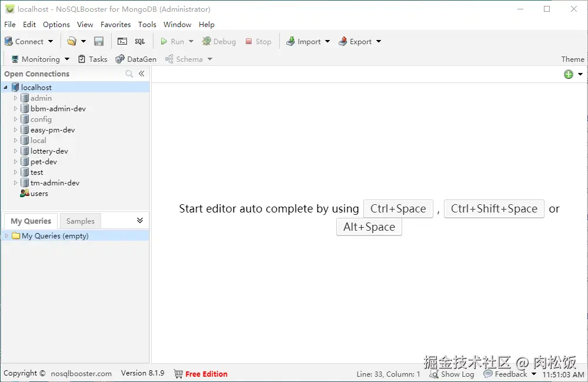Open the Run dropdown arrow
The width and height of the screenshot is (588, 382).
[191, 41]
